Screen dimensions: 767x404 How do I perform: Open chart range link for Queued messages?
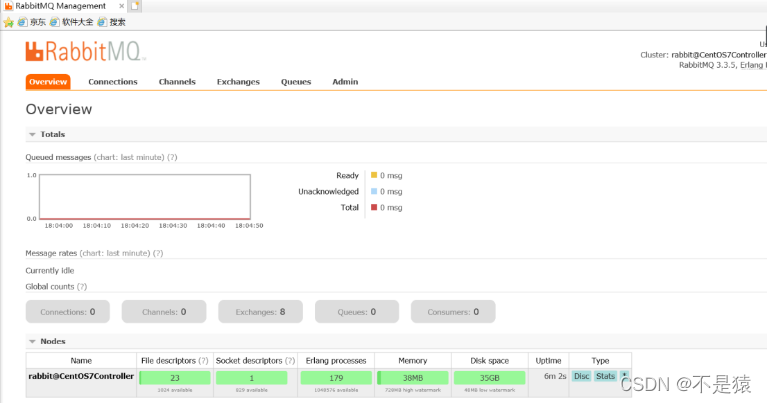pyautogui.click(x=129, y=157)
